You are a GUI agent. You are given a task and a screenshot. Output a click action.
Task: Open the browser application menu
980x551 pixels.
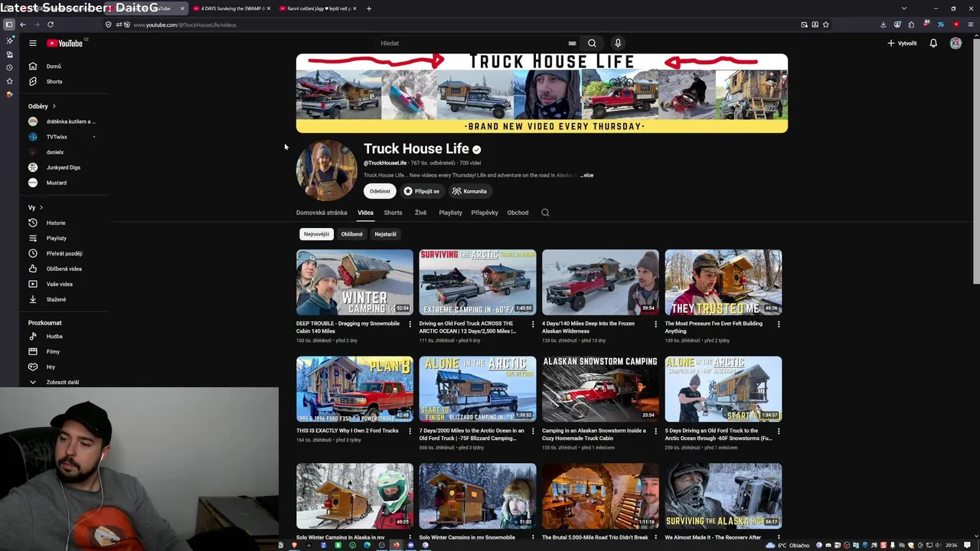coord(971,24)
